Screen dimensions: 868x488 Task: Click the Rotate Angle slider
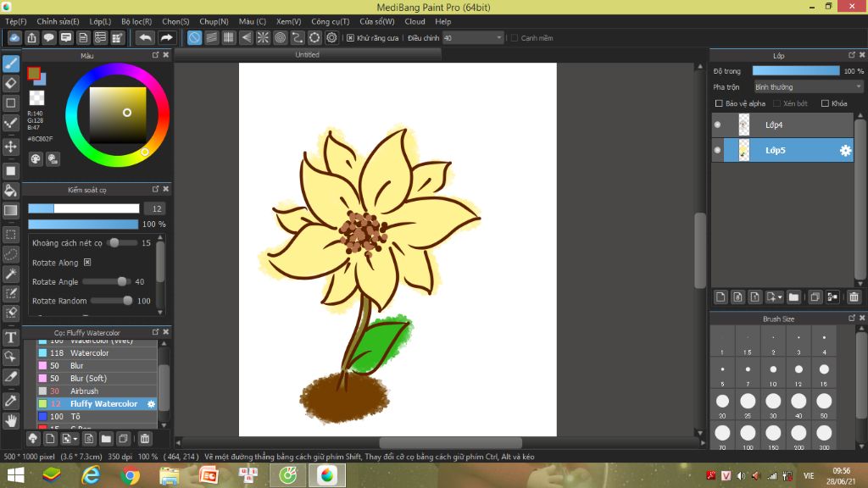107,281
